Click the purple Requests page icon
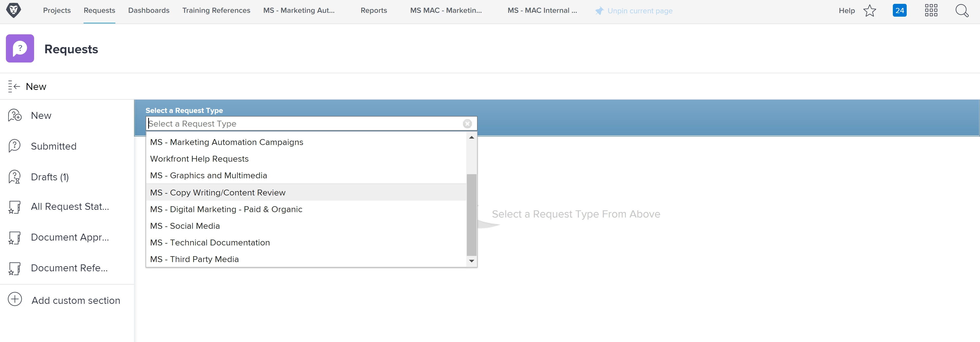Image resolution: width=980 pixels, height=342 pixels. (x=20, y=49)
